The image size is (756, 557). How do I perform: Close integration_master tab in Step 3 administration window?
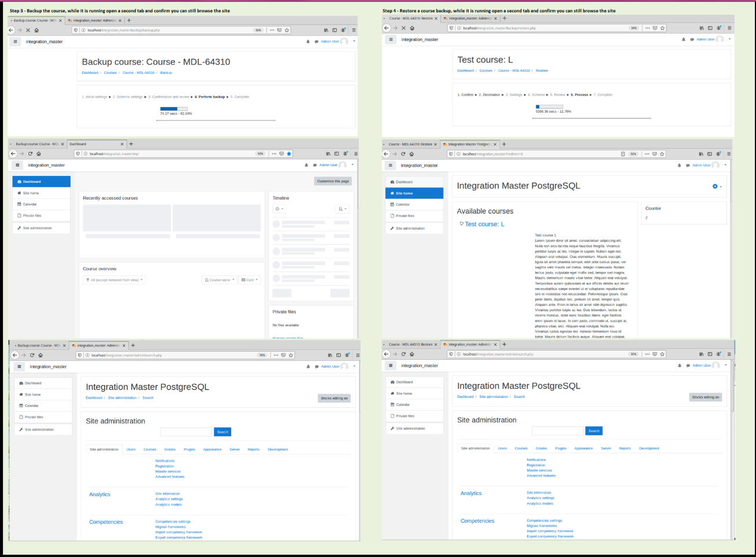tap(124, 345)
